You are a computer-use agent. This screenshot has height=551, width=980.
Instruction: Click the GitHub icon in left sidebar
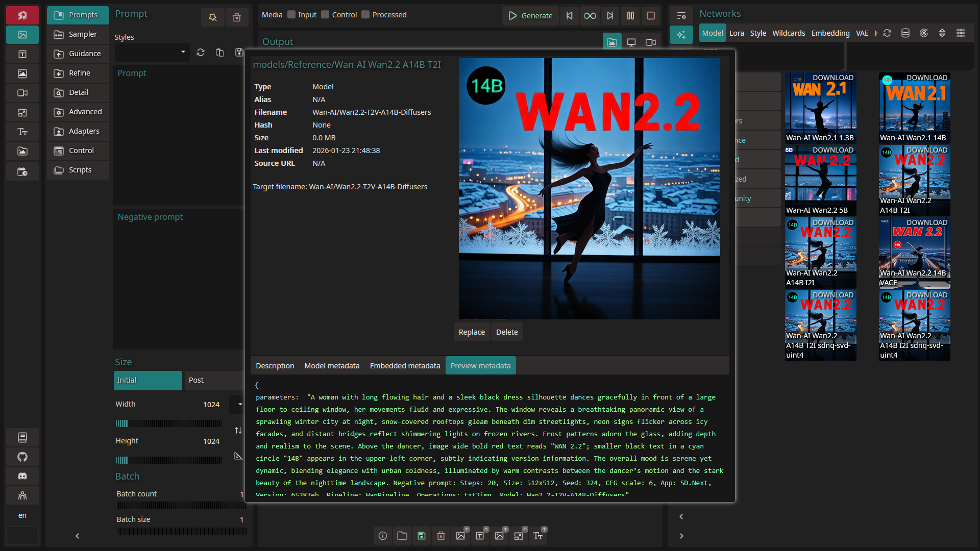point(22,457)
